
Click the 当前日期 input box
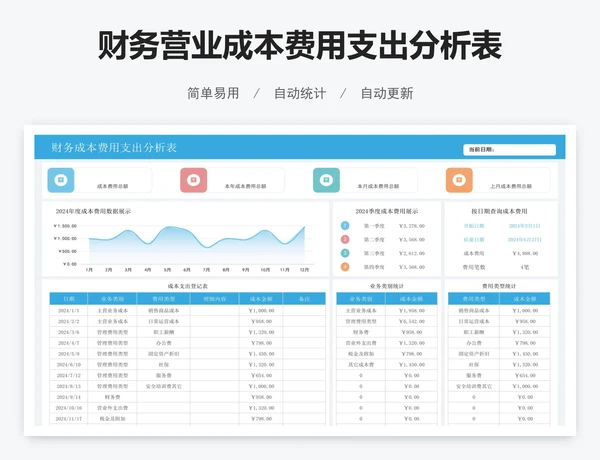coord(509,150)
